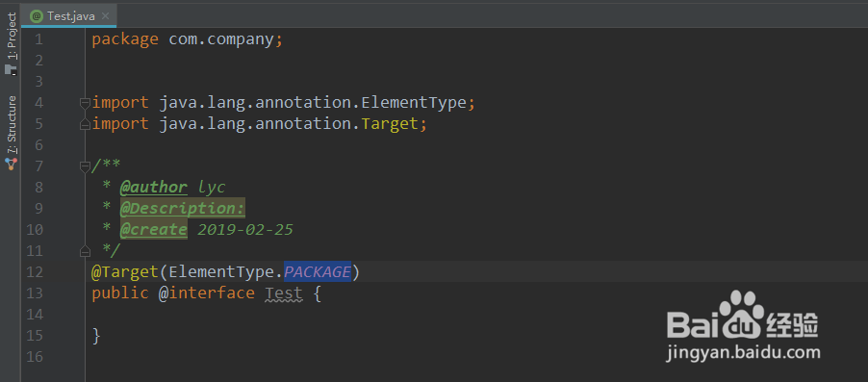
Task: Click the @author tag in Javadoc
Action: (154, 187)
